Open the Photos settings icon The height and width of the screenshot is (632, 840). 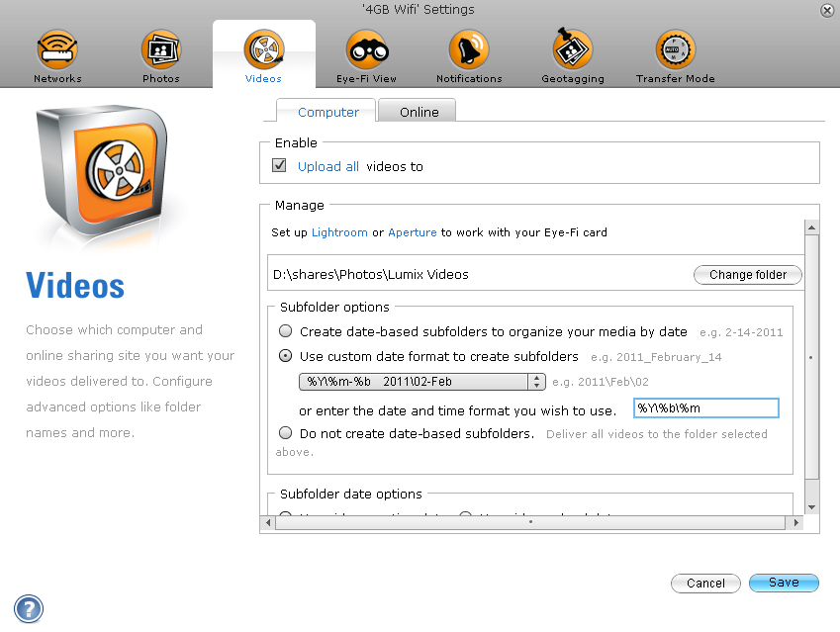[160, 49]
